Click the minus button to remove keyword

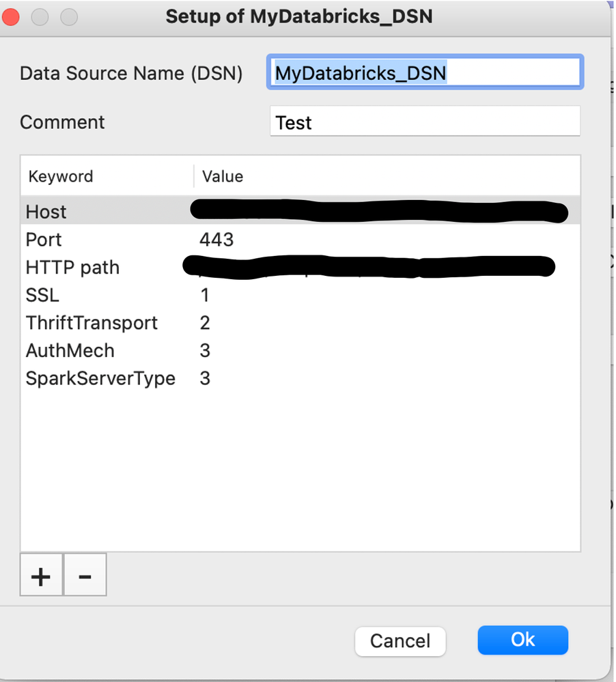pyautogui.click(x=85, y=576)
